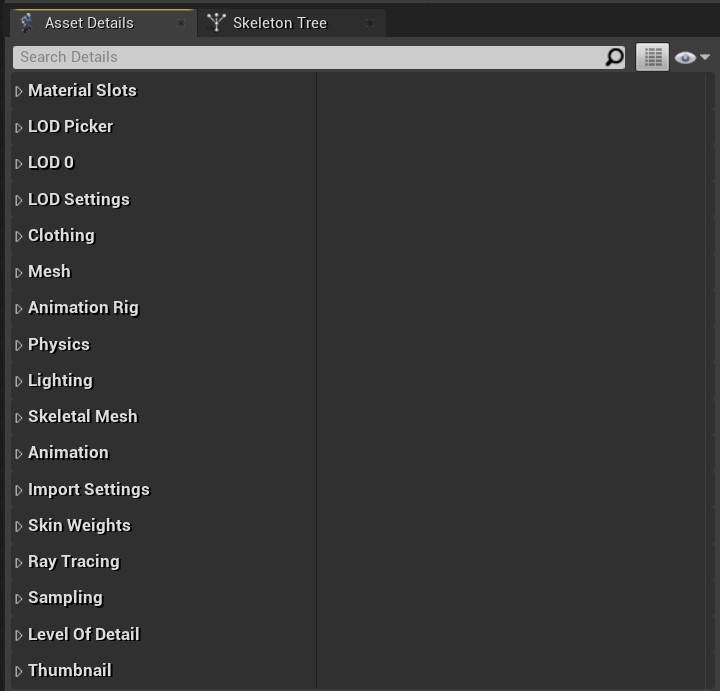Click the Ray Tracing heading text
Viewport: 720px width, 691px height.
tap(74, 562)
